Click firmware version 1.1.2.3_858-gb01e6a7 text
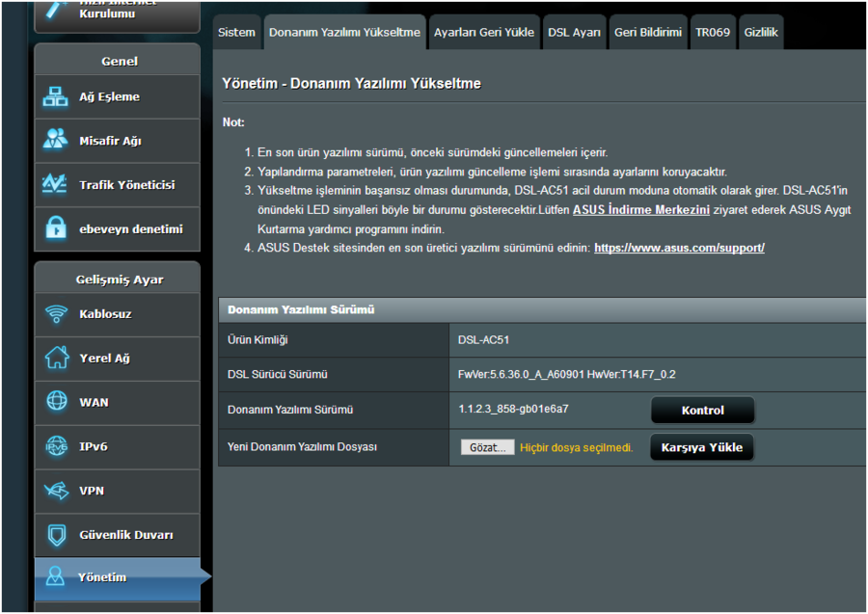The width and height of the screenshot is (868, 614). point(513,410)
